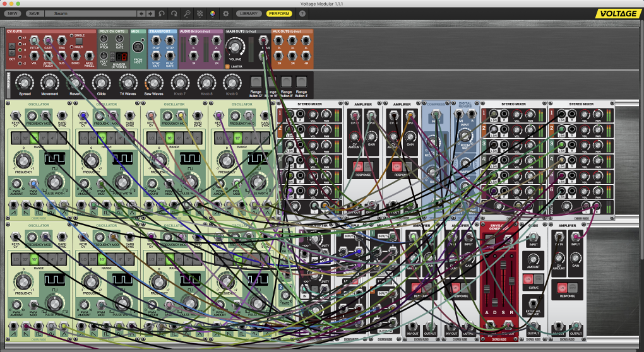Load the next preset with right arrow
644x352 pixels.
151,13
